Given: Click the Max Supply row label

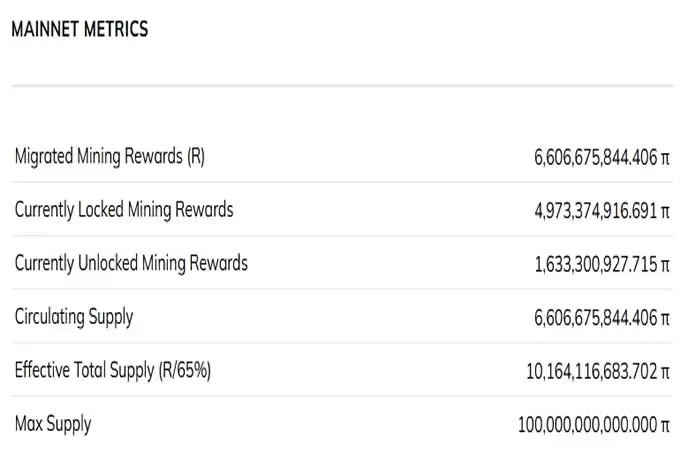Looking at the screenshot, I should [53, 424].
